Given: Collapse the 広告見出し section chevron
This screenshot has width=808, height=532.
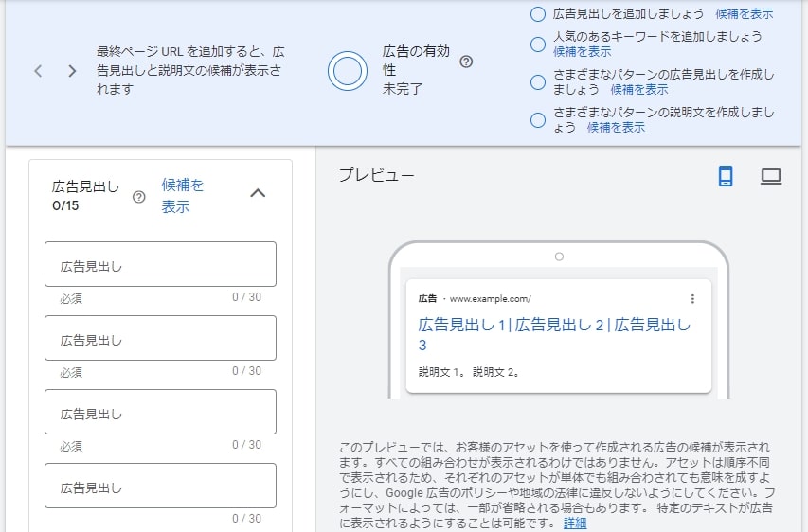Looking at the screenshot, I should (258, 193).
